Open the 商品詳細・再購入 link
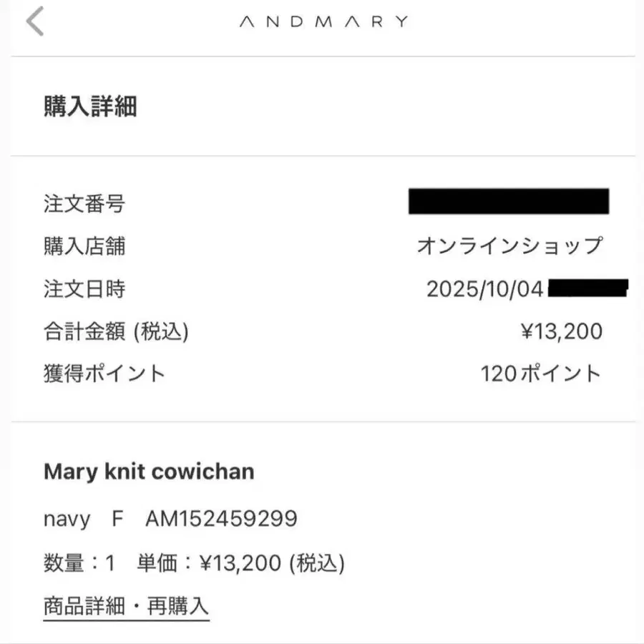644x644 pixels. click(126, 607)
